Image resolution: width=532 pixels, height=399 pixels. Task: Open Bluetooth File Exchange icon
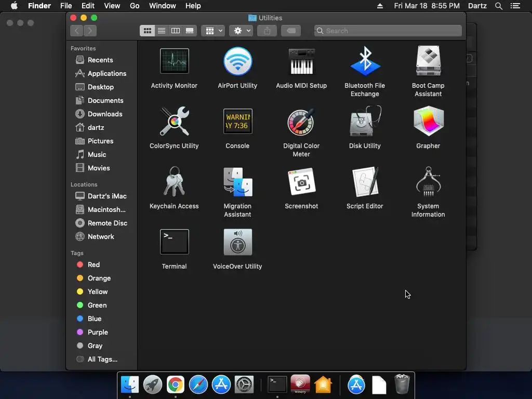pyautogui.click(x=365, y=61)
